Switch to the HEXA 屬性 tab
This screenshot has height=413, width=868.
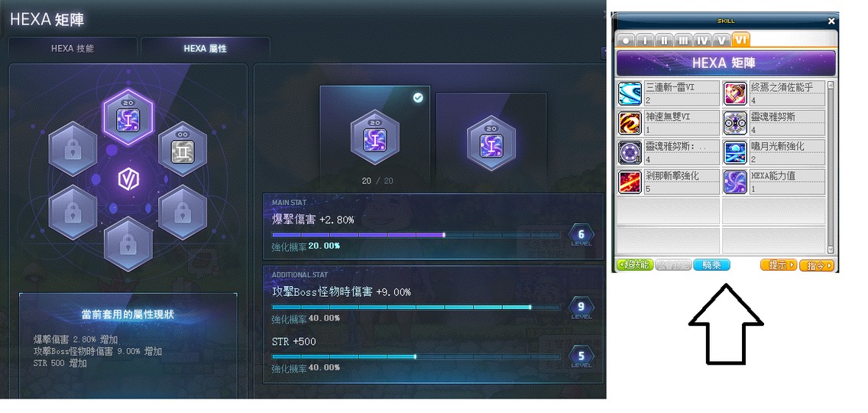tap(206, 49)
